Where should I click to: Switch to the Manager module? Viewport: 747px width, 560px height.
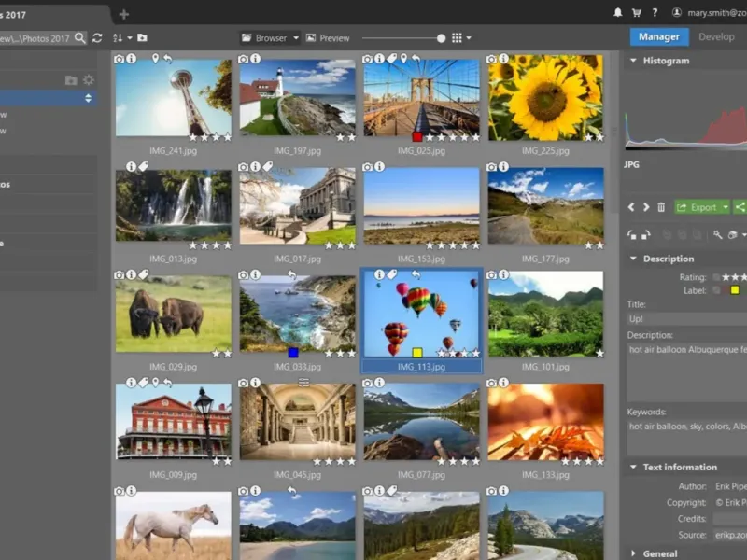click(x=659, y=37)
